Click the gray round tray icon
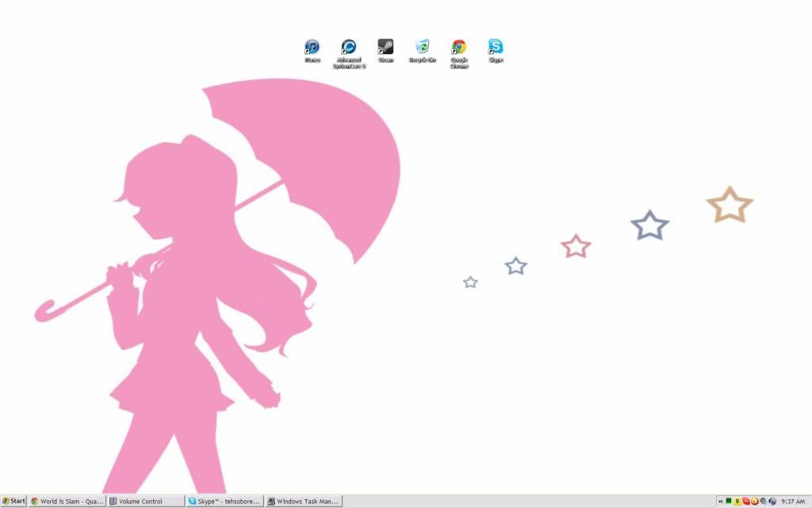This screenshot has width=812, height=508. (763, 502)
